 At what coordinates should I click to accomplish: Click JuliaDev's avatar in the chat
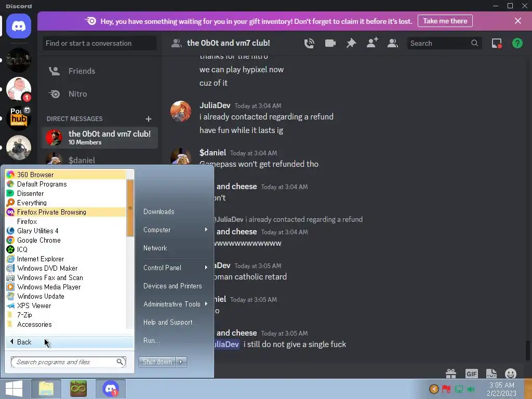tap(180, 111)
